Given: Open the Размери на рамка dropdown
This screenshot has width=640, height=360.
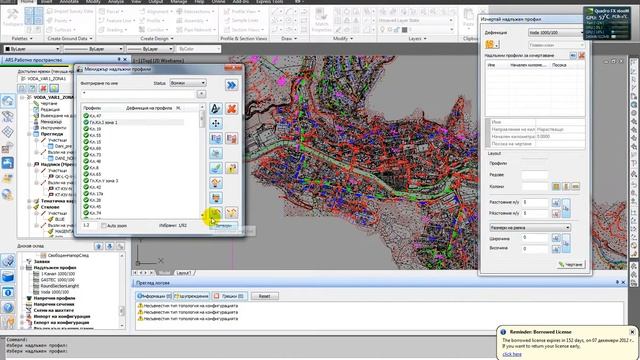Looking at the screenshot, I should point(530,227).
